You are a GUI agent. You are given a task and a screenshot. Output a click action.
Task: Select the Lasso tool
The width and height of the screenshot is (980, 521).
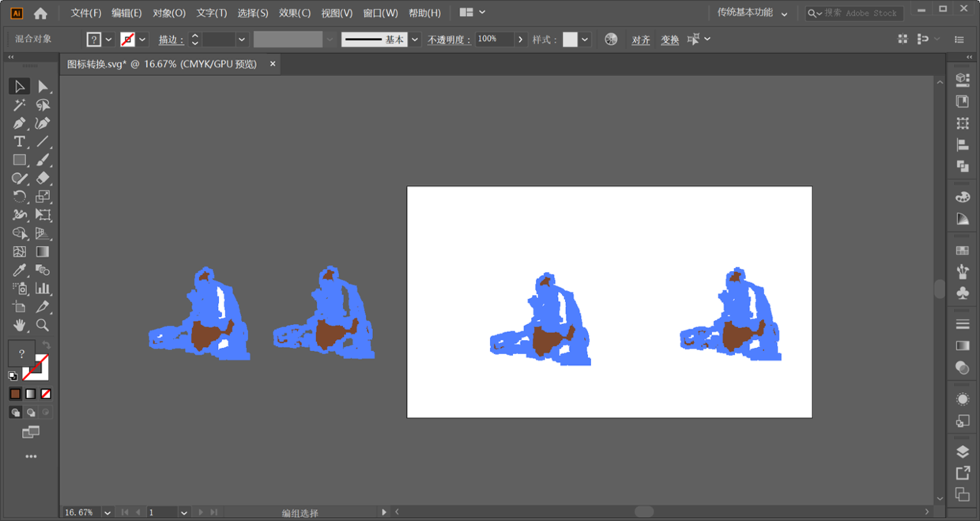43,104
